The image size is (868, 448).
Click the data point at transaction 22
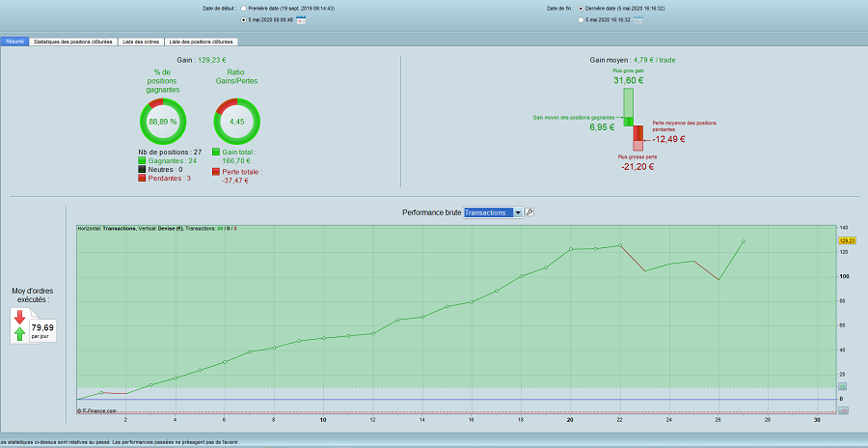tap(620, 245)
